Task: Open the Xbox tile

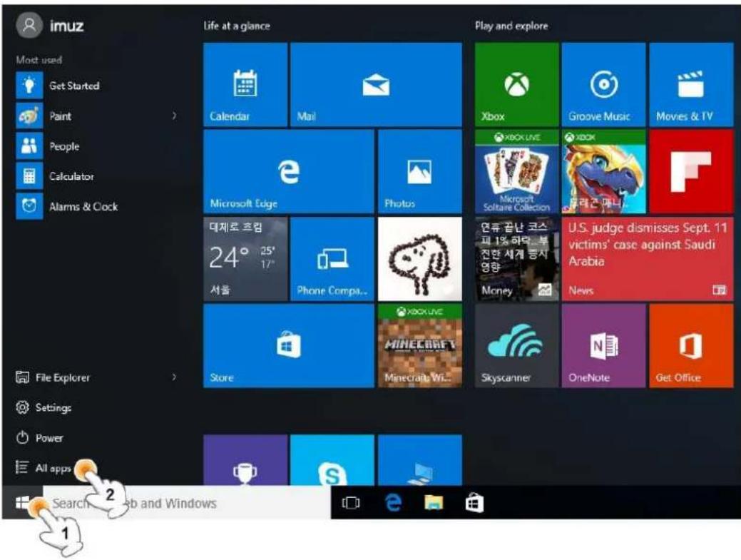Action: [x=516, y=85]
